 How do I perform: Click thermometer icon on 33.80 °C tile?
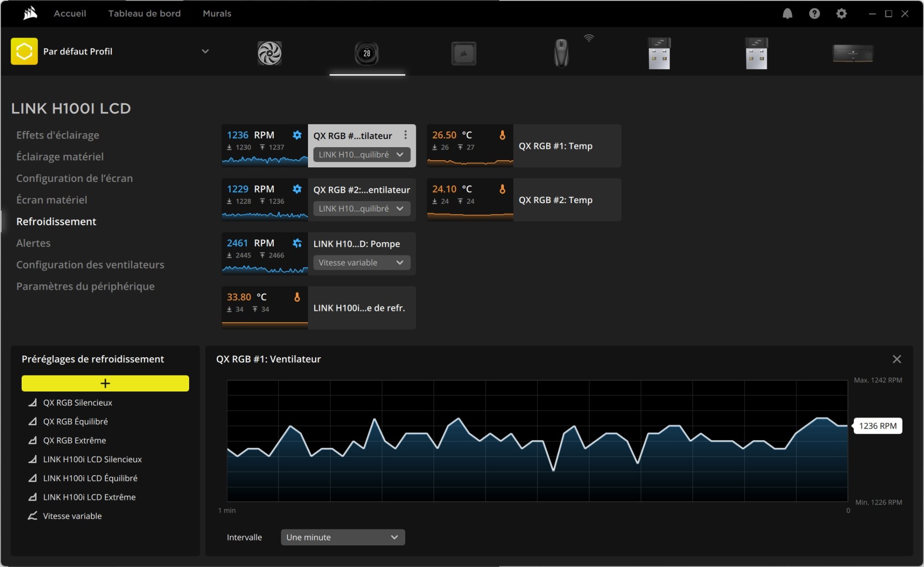click(x=297, y=297)
